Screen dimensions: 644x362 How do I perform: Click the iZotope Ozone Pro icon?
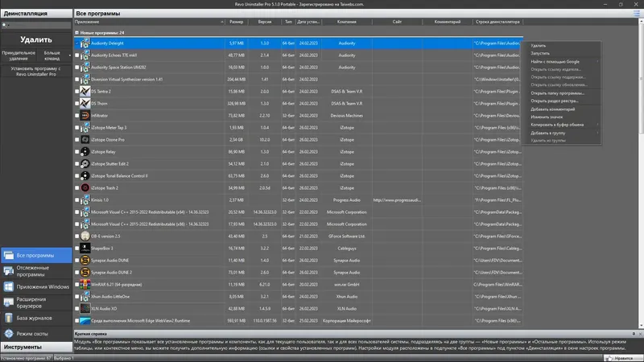tap(85, 139)
